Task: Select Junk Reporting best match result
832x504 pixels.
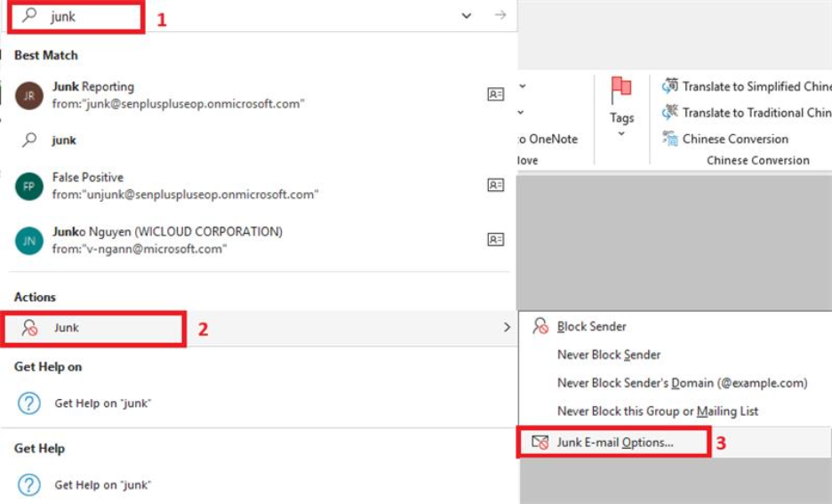Action: (259, 95)
